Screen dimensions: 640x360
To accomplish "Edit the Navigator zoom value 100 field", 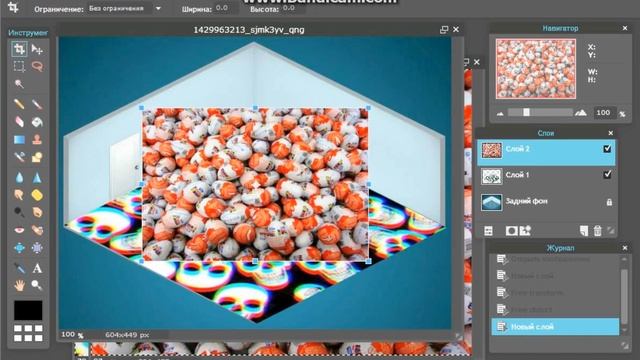I will [x=603, y=113].
